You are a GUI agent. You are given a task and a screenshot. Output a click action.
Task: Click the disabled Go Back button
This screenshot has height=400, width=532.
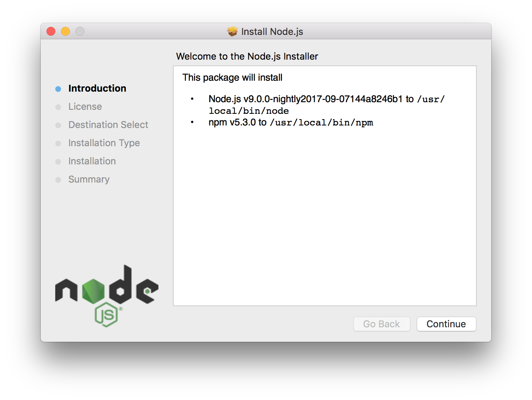[382, 324]
